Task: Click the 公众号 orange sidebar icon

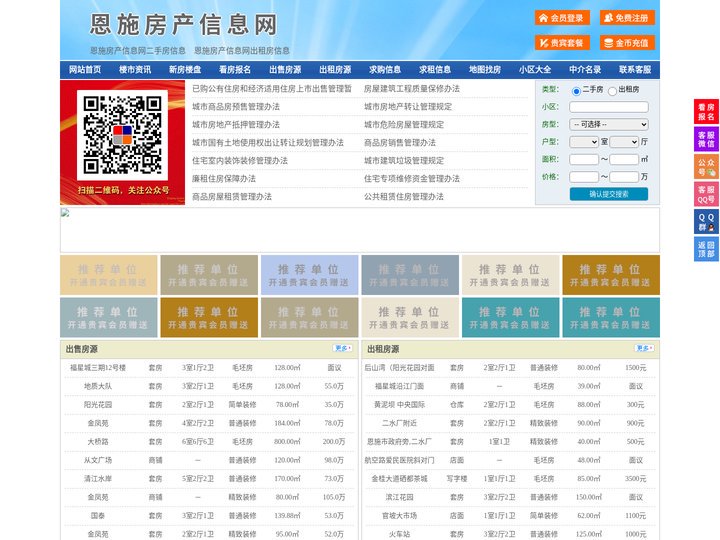Action: tap(706, 167)
